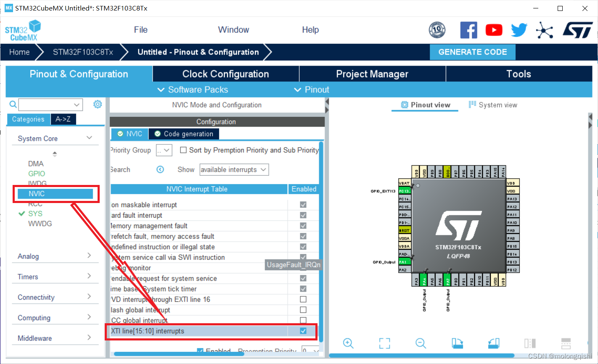Viewport: 598px width, 364px height.
Task: Expand the Analog category
Action: pyautogui.click(x=89, y=256)
